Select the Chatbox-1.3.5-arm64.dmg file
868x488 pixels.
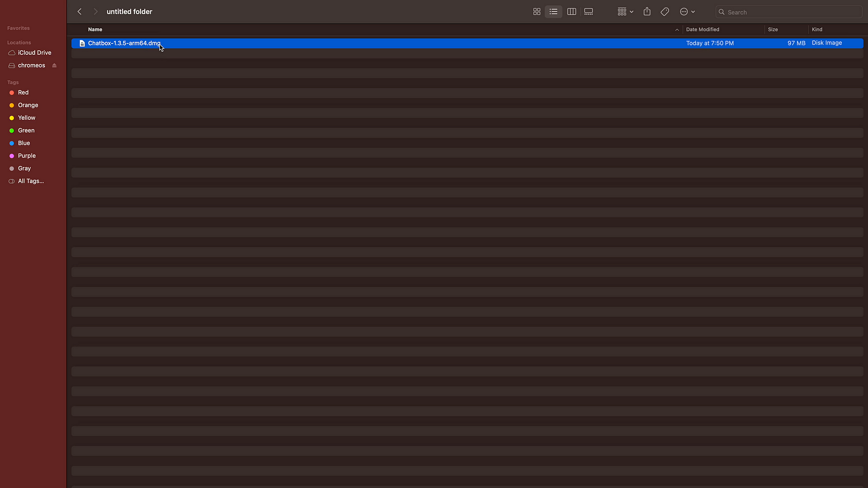click(124, 43)
